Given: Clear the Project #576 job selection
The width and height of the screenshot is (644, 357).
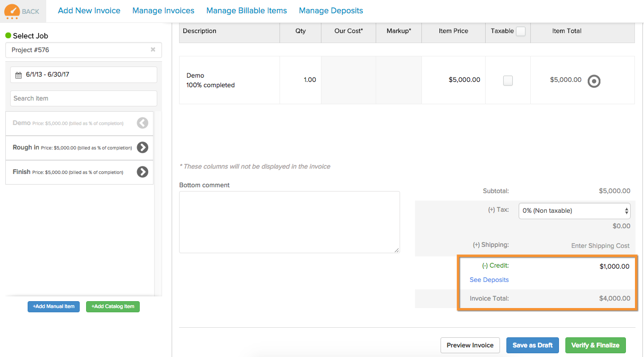Looking at the screenshot, I should click(x=153, y=49).
